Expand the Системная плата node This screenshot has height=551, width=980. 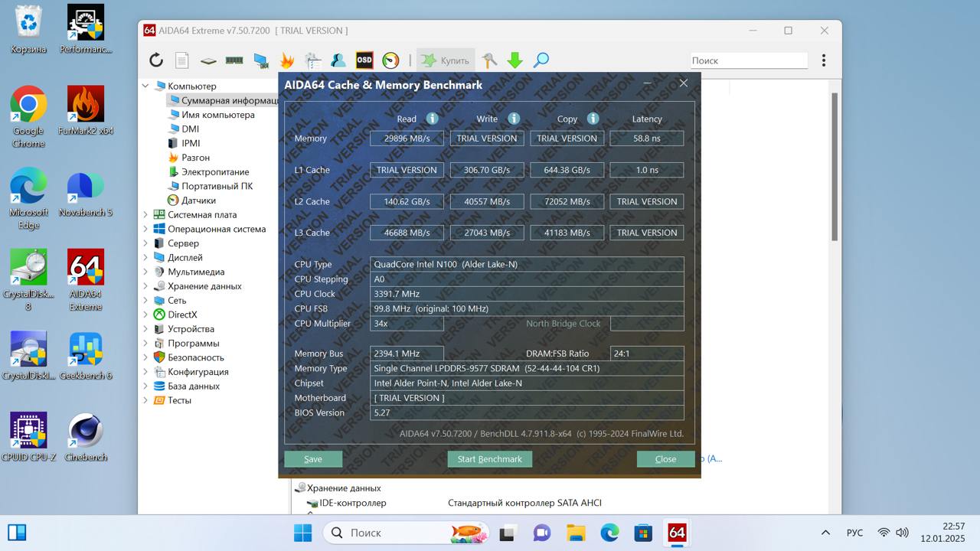point(145,215)
